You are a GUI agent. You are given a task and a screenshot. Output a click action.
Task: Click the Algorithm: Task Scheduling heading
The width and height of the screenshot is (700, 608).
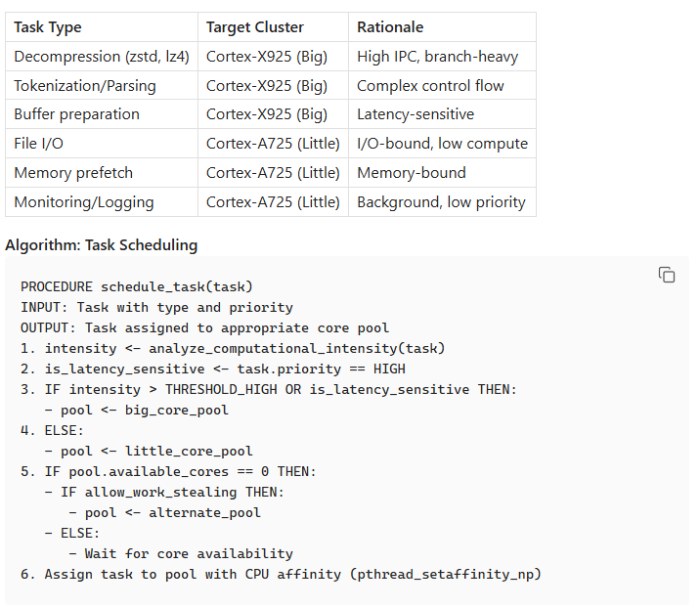click(101, 245)
